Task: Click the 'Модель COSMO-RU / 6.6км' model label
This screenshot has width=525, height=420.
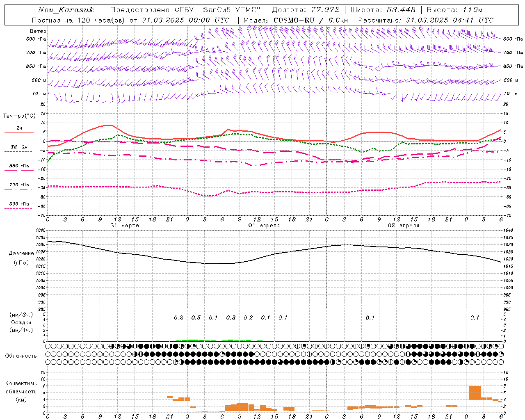Action: [296, 20]
